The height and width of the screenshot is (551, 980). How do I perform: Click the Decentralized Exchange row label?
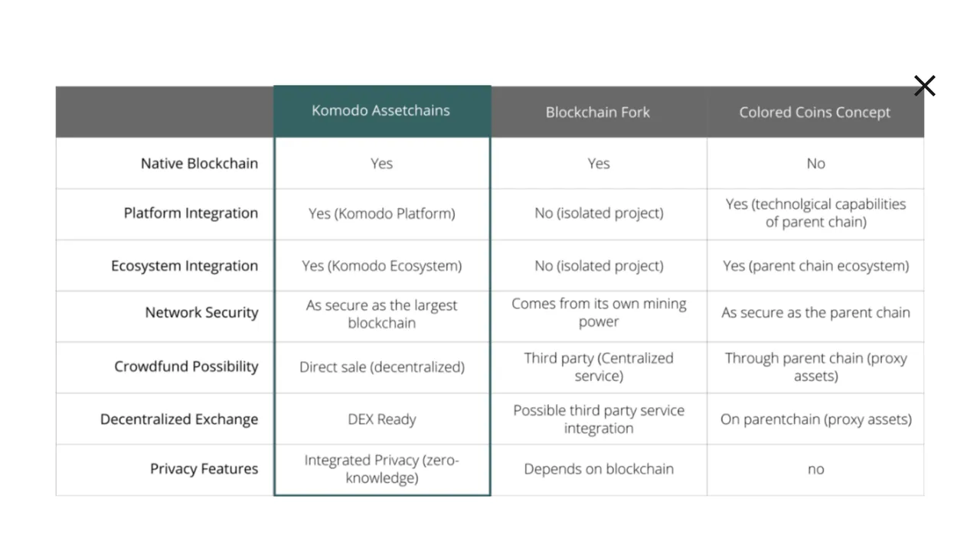pos(179,419)
